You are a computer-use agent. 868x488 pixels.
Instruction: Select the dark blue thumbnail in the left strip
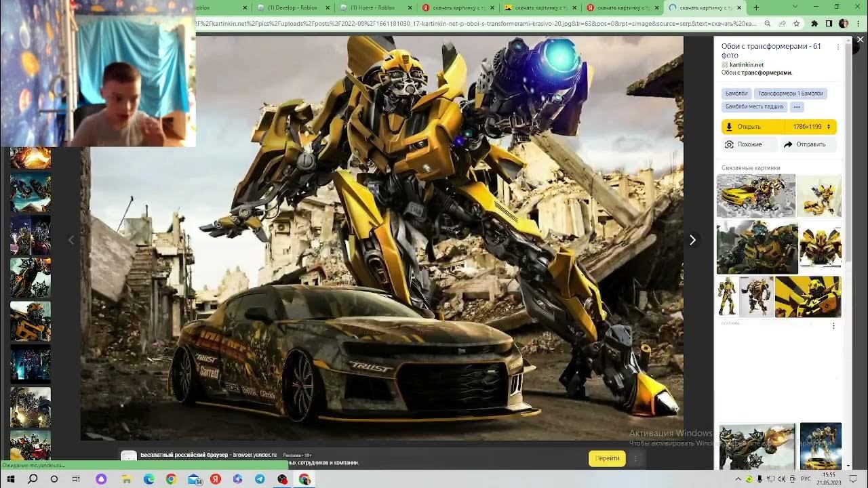click(x=31, y=364)
